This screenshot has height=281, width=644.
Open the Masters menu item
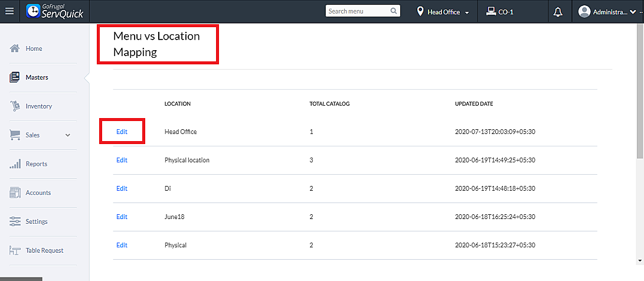click(37, 77)
